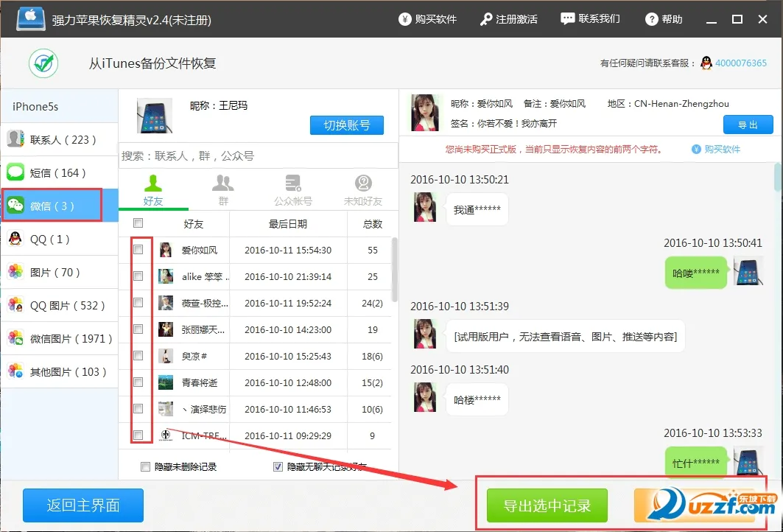The height and width of the screenshot is (532, 783).
Task: Select 联系人 (223) in sidebar
Action: [60, 139]
